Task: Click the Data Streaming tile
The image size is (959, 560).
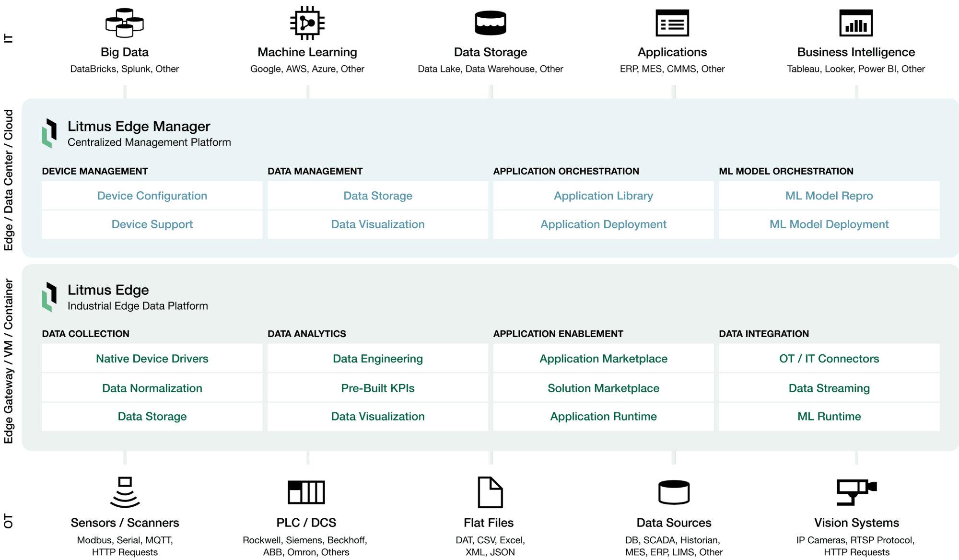Action: click(829, 388)
